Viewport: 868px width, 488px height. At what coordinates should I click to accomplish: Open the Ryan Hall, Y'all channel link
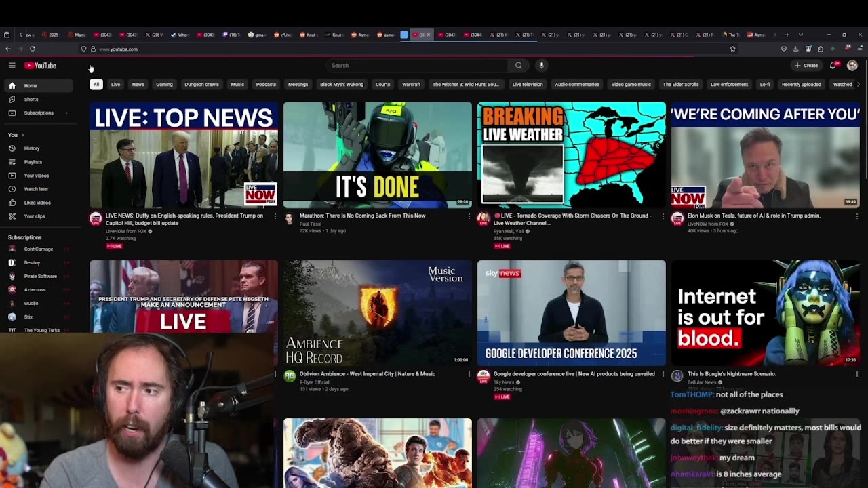pyautogui.click(x=508, y=232)
